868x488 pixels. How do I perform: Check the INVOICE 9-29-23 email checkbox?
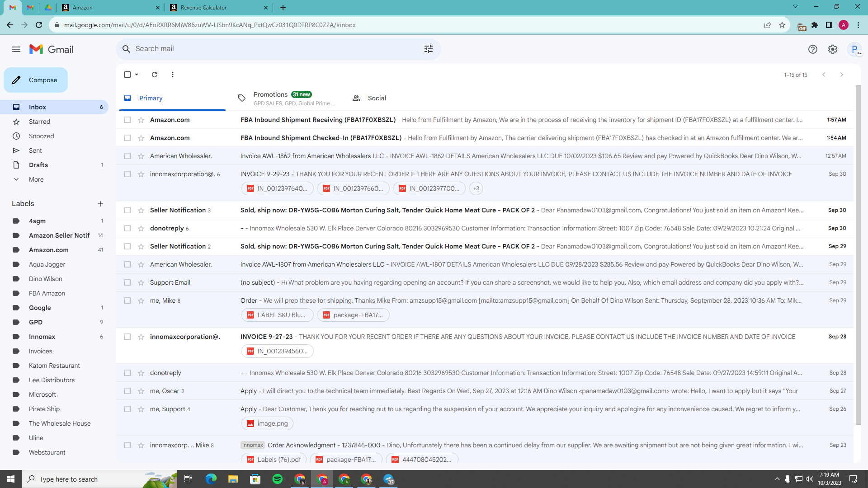coord(127,174)
